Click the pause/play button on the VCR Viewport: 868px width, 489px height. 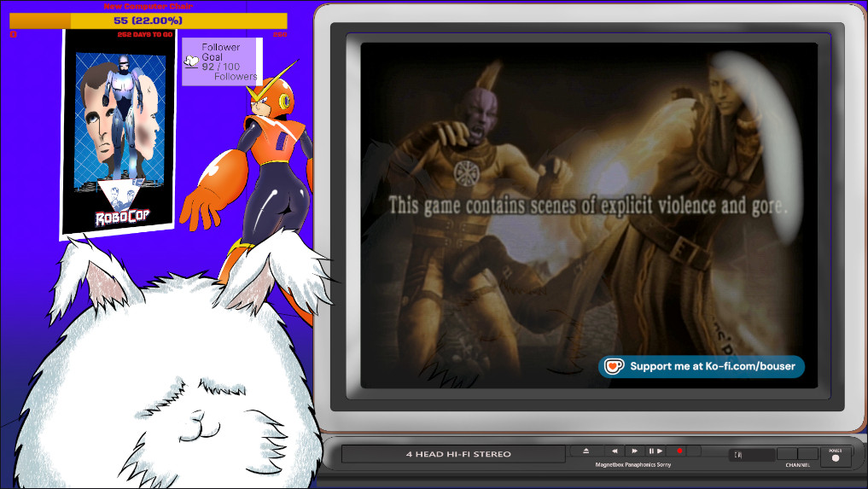[x=655, y=451]
